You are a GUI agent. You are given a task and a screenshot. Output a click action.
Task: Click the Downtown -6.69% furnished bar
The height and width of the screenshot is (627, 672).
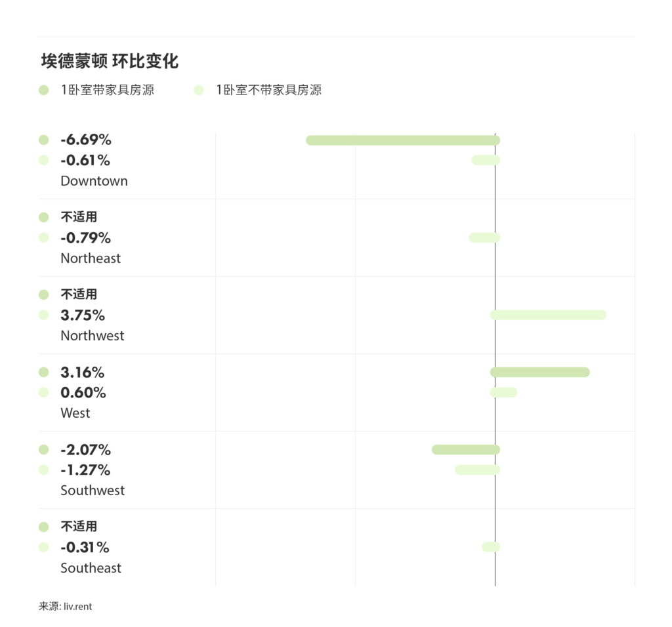tap(403, 140)
